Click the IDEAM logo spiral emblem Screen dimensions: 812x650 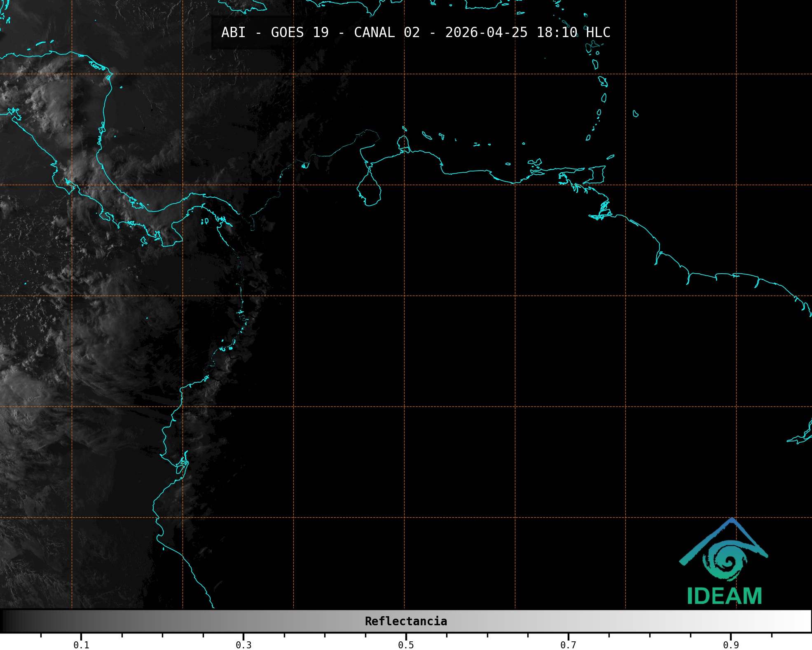[724, 561]
